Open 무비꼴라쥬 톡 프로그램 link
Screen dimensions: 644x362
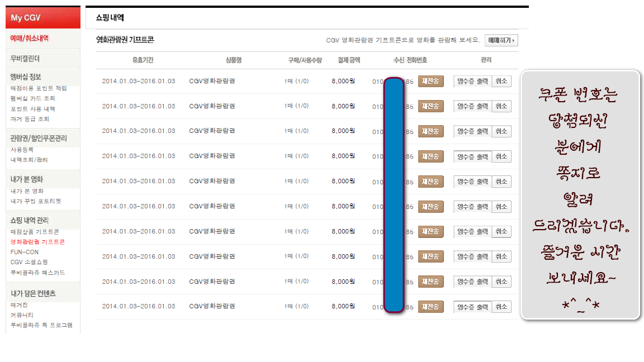[41, 325]
